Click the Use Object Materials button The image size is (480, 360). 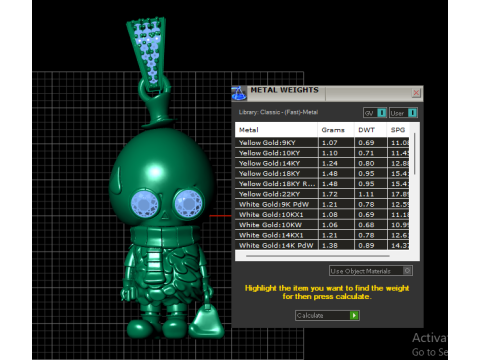coord(371,271)
